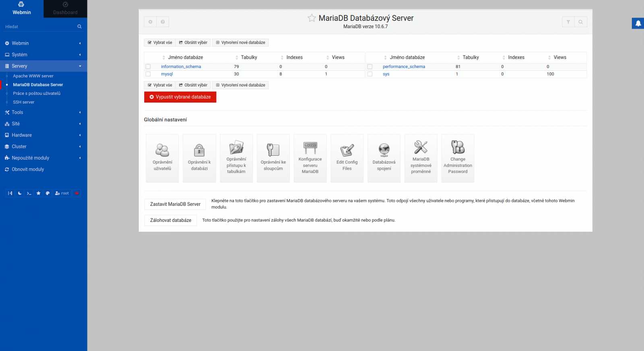Tick the sys database checkbox

370,74
